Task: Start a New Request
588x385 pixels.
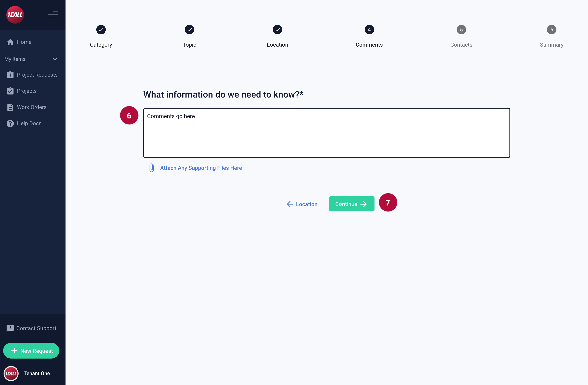Action: click(31, 351)
